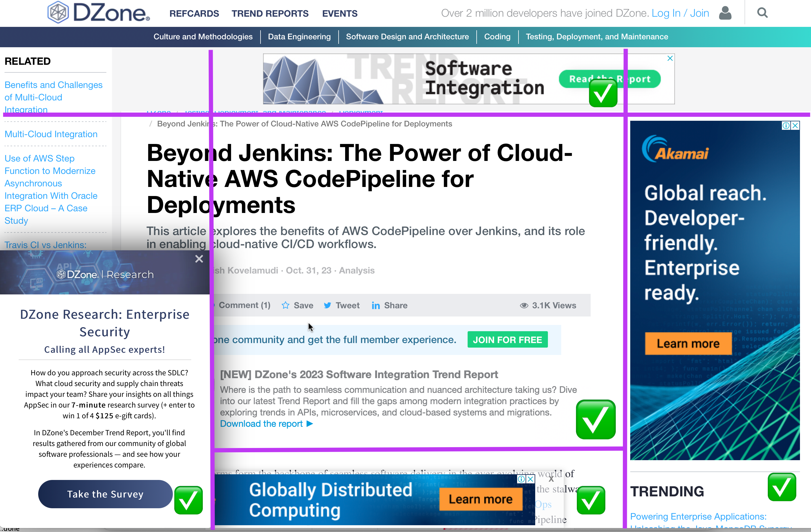
Task: Open the Events menu
Action: click(x=340, y=14)
